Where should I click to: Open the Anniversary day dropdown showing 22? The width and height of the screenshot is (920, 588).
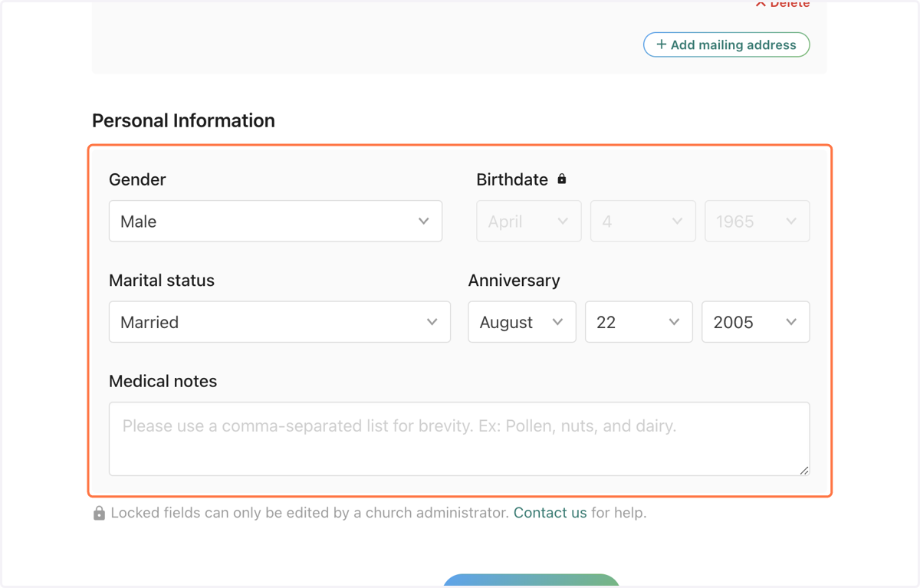pos(639,322)
